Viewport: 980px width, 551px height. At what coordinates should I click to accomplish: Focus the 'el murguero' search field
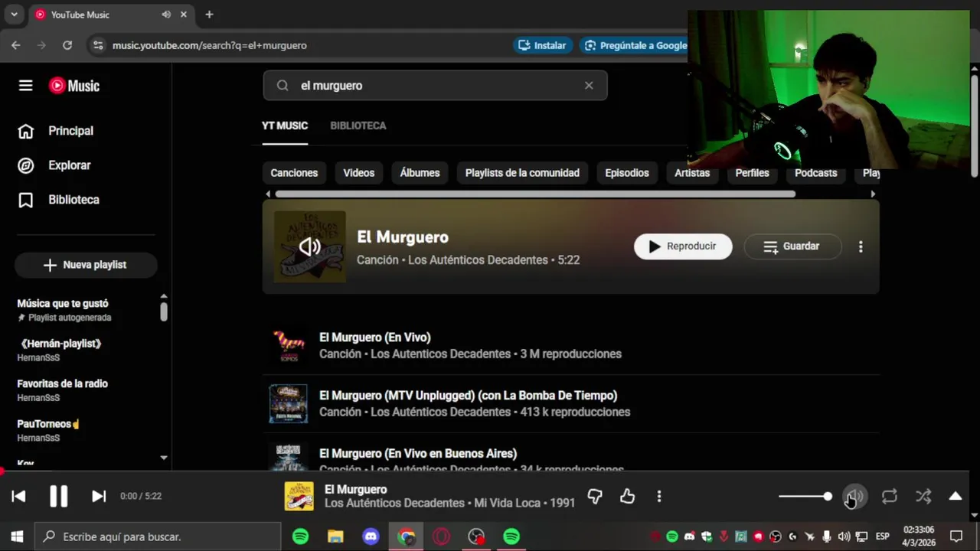pos(435,86)
